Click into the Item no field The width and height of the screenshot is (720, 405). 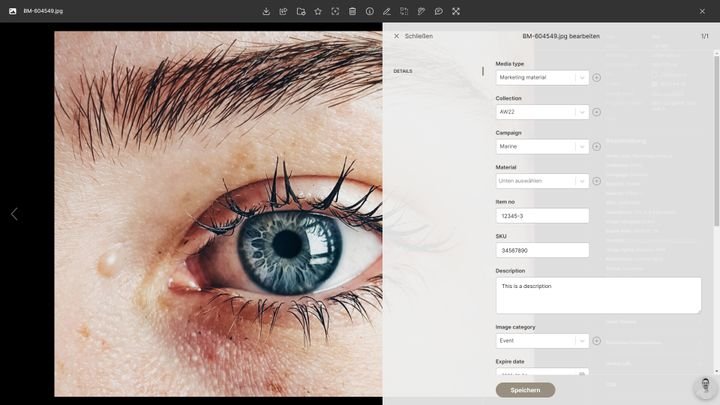542,216
